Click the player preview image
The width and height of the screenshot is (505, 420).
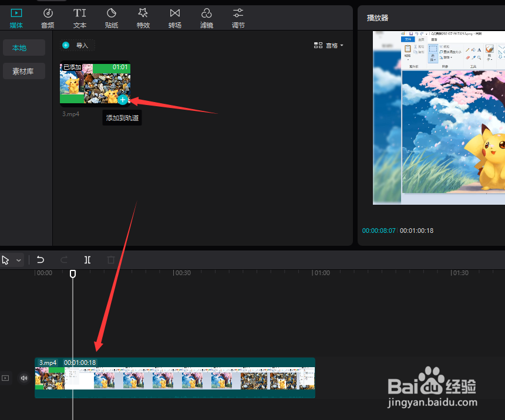(439, 118)
